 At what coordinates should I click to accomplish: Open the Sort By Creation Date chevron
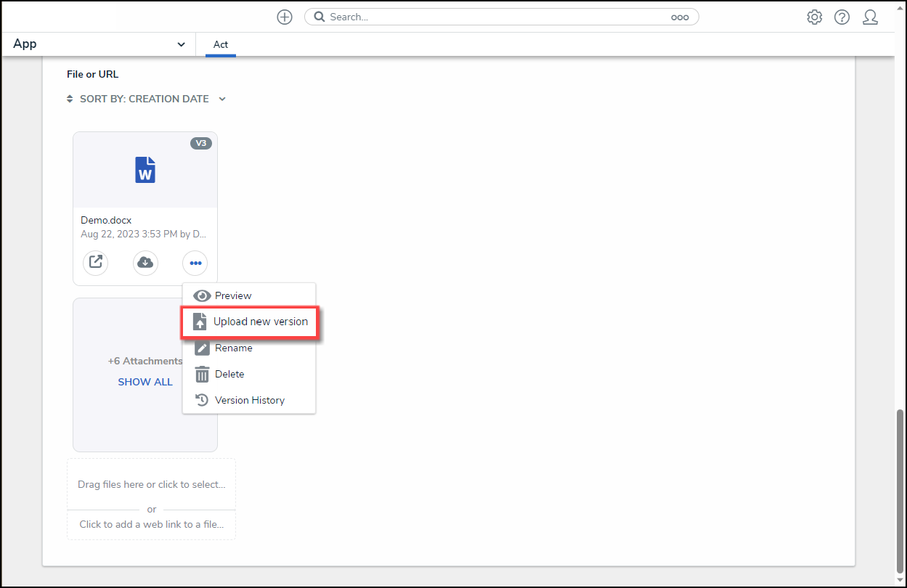click(x=222, y=99)
